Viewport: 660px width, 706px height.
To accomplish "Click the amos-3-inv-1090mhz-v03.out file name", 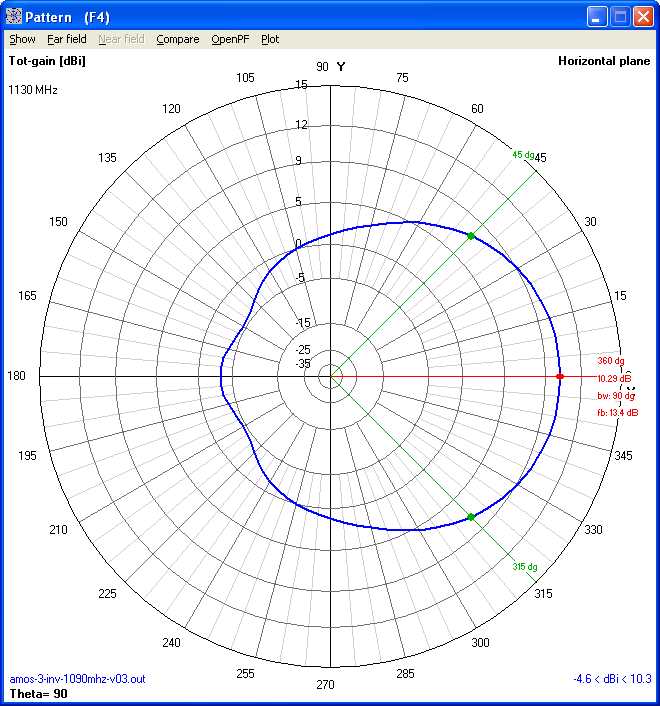I will point(77,679).
